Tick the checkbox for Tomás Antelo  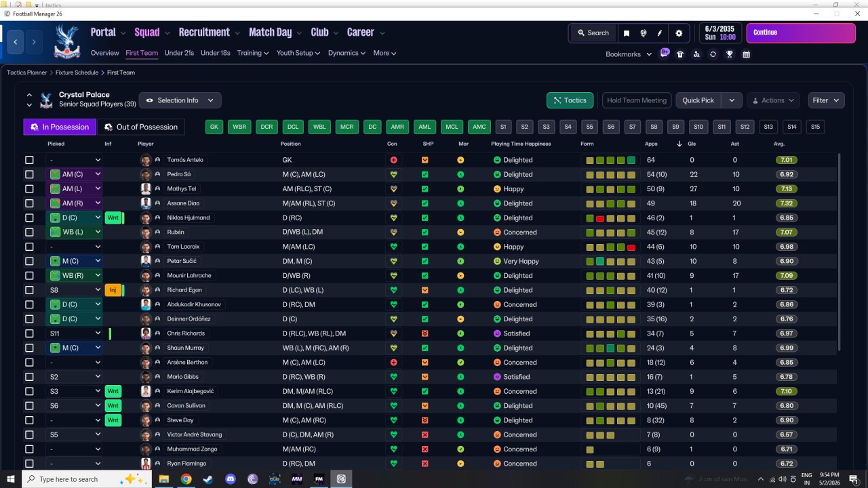click(29, 160)
